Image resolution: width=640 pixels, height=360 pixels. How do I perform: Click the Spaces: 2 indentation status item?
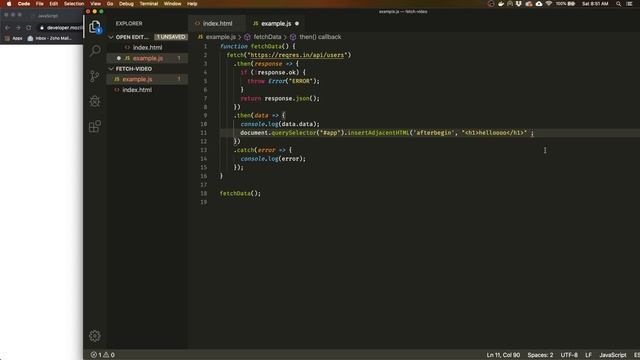click(540, 355)
